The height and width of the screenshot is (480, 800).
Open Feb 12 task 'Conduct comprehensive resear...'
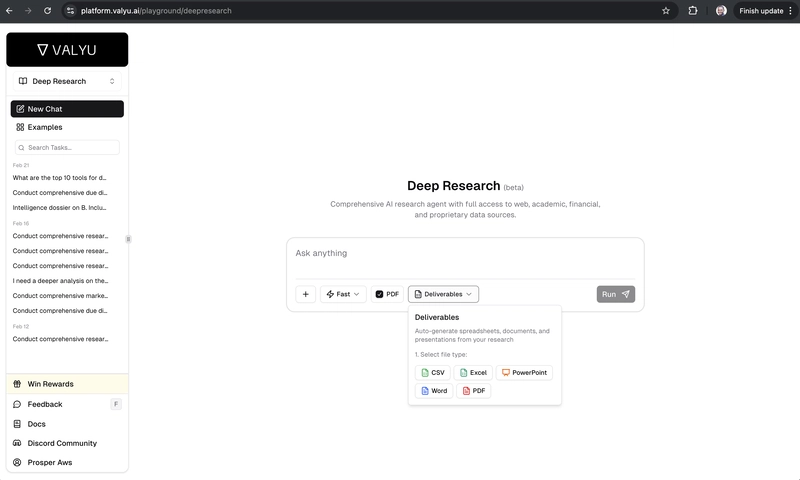click(60, 339)
